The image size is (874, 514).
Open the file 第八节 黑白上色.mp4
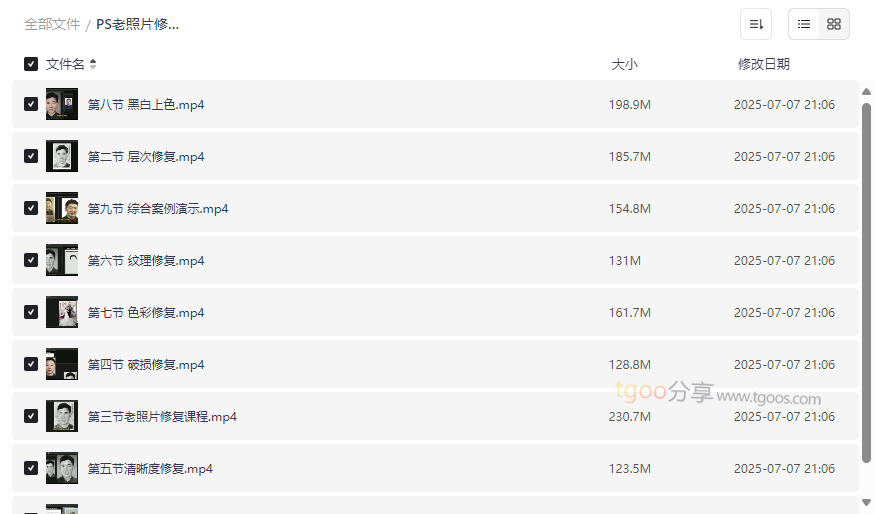[146, 104]
